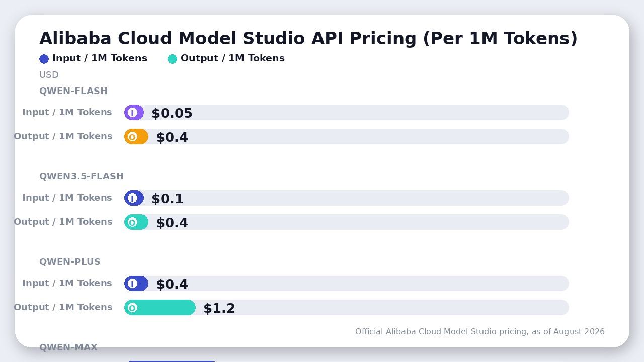Image resolution: width=644 pixels, height=362 pixels.
Task: Click the QWEN3.5-FLASH output bar icon
Action: point(132,222)
